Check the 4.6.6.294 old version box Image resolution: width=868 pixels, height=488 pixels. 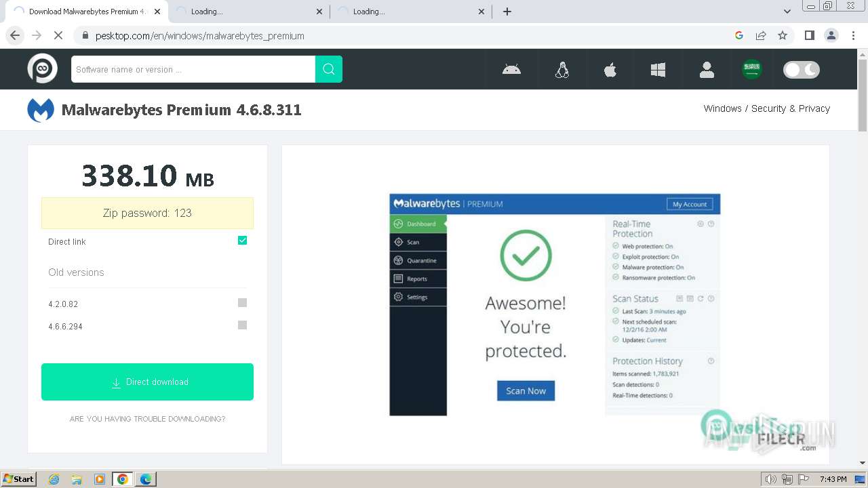pyautogui.click(x=242, y=325)
